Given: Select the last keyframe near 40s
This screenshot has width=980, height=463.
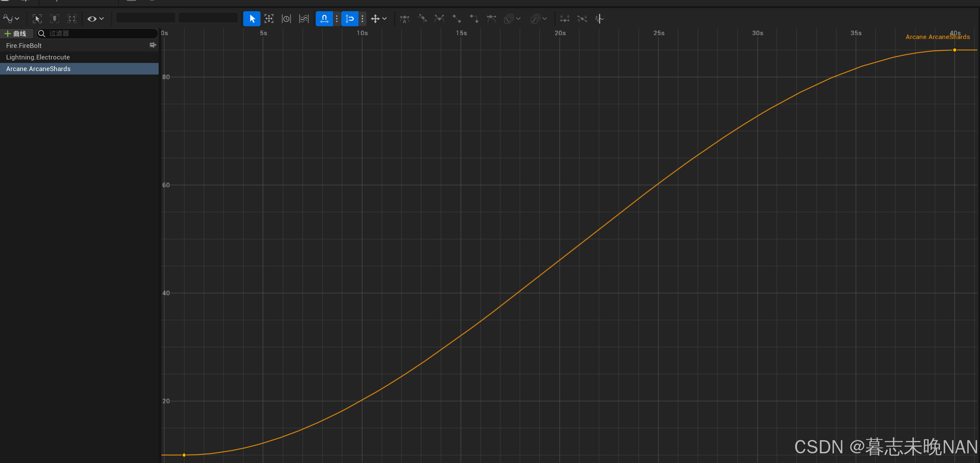Looking at the screenshot, I should click(x=955, y=50).
